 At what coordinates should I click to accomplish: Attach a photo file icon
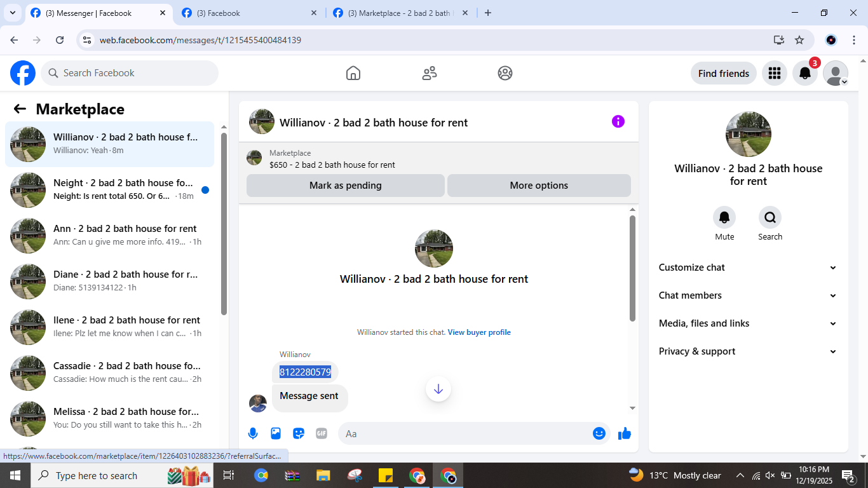(x=276, y=433)
